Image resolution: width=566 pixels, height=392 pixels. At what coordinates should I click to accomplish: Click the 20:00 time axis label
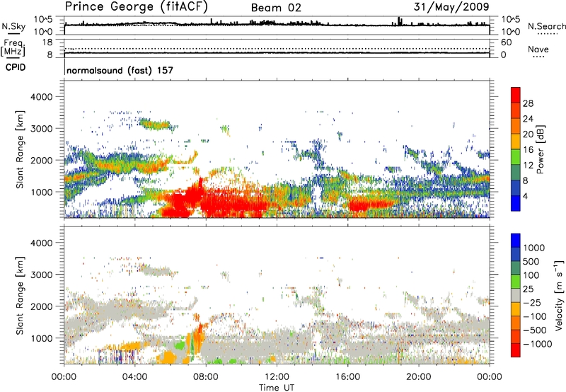418,377
